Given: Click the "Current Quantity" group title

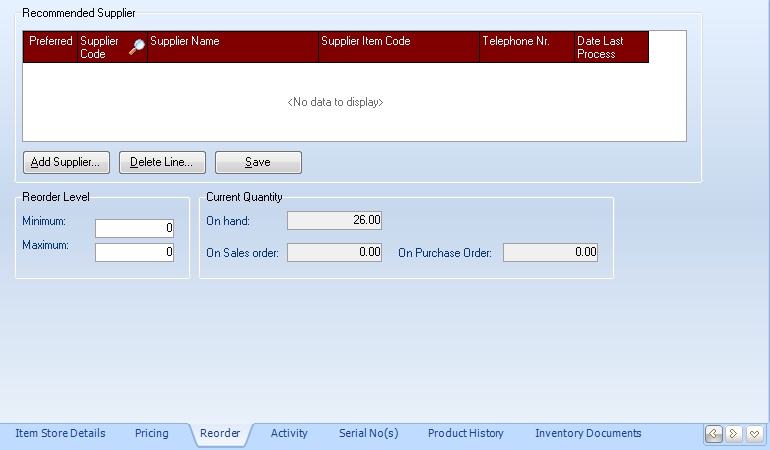Looking at the screenshot, I should pos(244,197).
